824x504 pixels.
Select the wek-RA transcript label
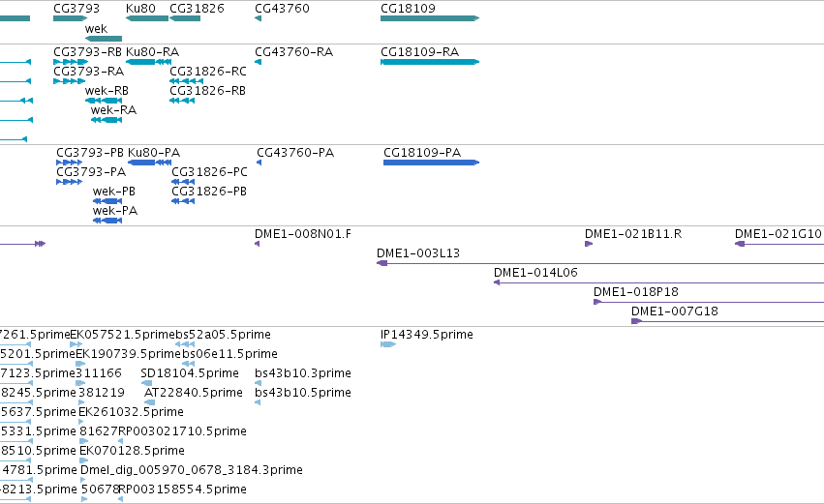point(113,110)
